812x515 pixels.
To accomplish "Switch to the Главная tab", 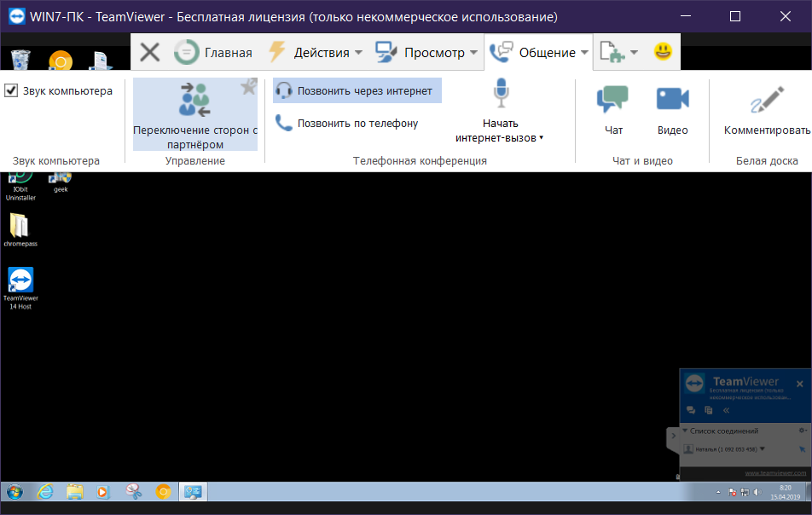I will pos(214,52).
